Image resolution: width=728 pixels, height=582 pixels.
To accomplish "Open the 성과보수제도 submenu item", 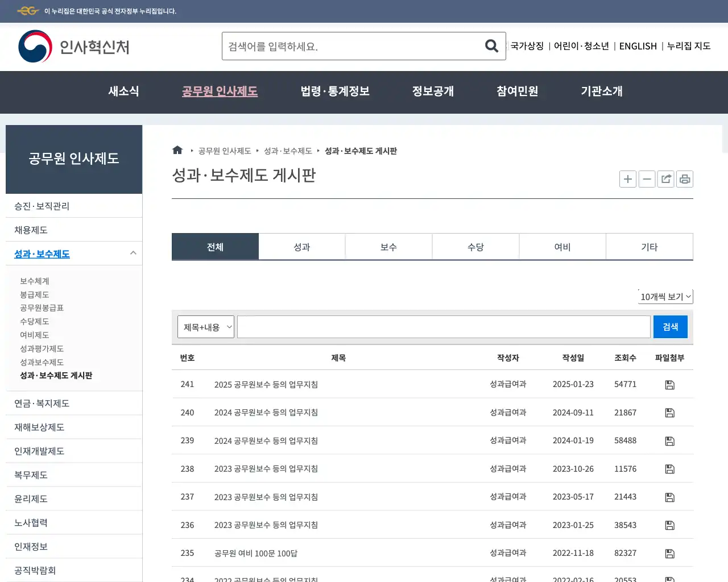I will [x=42, y=362].
